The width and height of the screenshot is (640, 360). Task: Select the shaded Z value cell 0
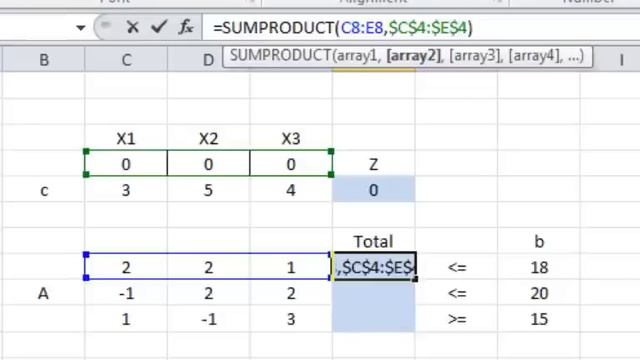(x=373, y=189)
